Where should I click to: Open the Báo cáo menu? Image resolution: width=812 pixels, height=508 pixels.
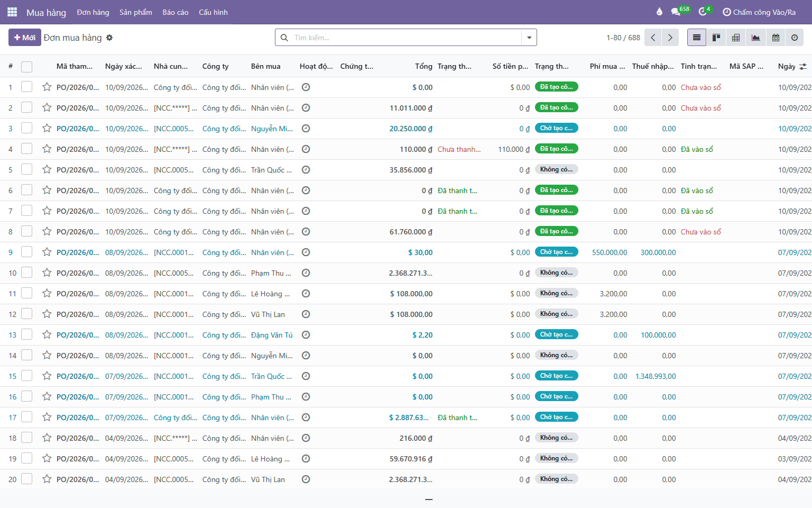point(176,12)
